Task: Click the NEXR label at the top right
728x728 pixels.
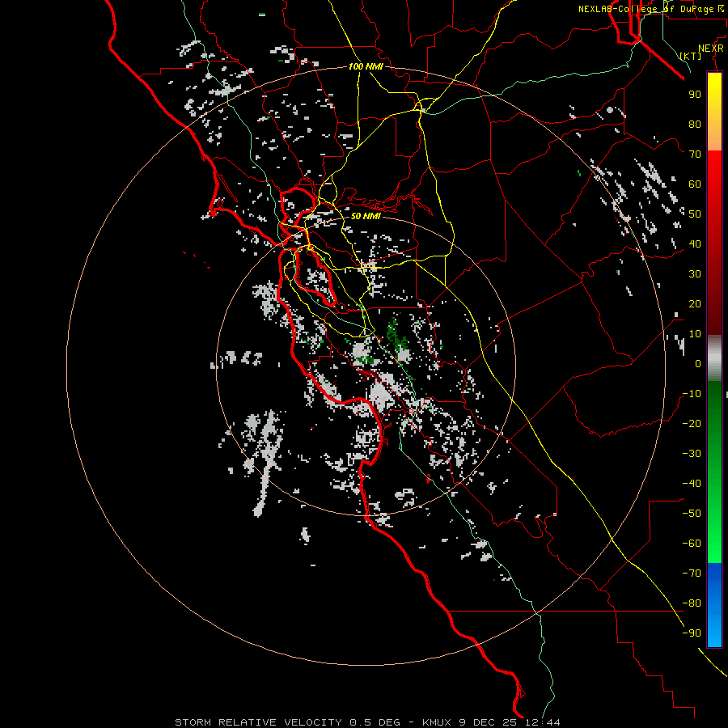Action: [x=711, y=49]
